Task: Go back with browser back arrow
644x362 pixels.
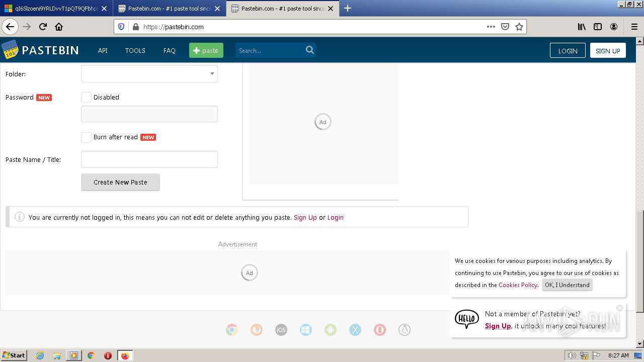Action: 10,27
